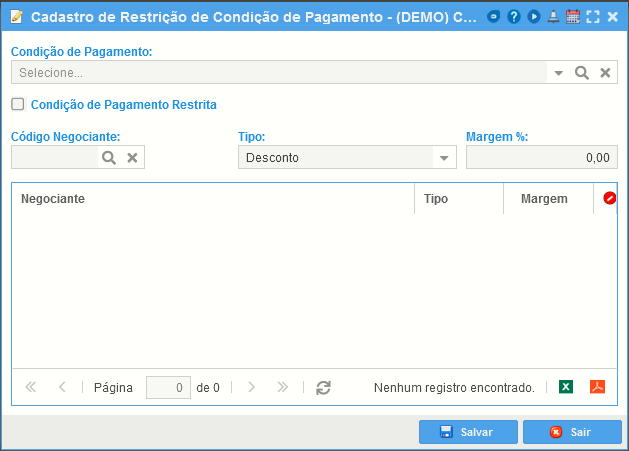Toggle fullscreen with the expand icon

coord(593,17)
